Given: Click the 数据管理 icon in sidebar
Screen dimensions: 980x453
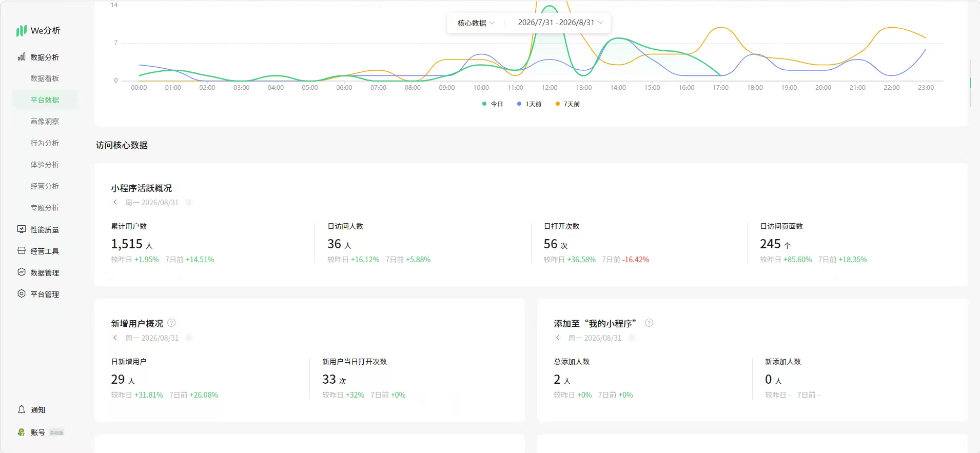Looking at the screenshot, I should (22, 272).
